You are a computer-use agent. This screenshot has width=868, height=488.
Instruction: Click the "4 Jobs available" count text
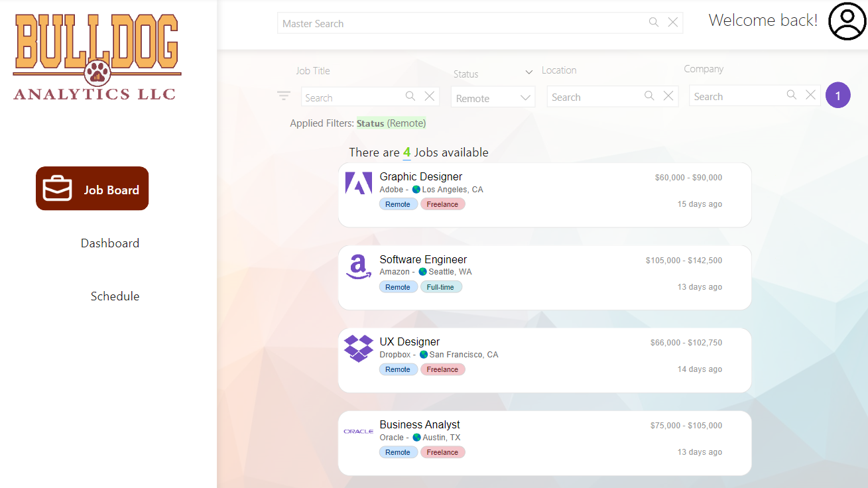[446, 152]
